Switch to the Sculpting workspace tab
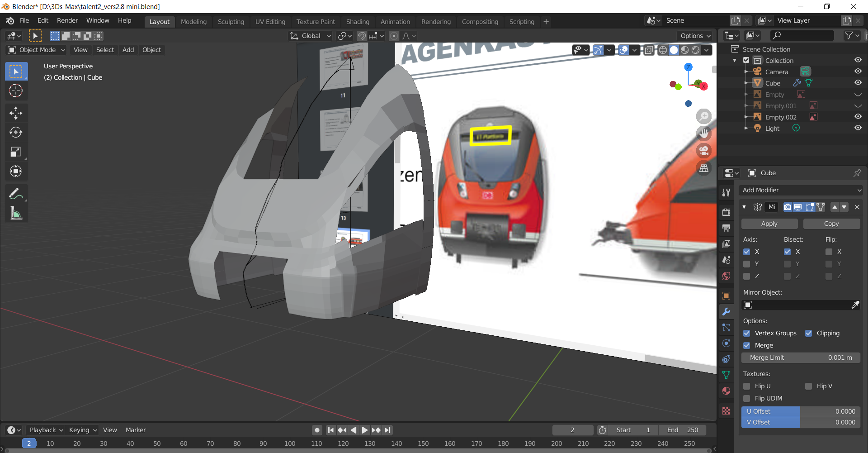The width and height of the screenshot is (868, 453). (x=231, y=22)
